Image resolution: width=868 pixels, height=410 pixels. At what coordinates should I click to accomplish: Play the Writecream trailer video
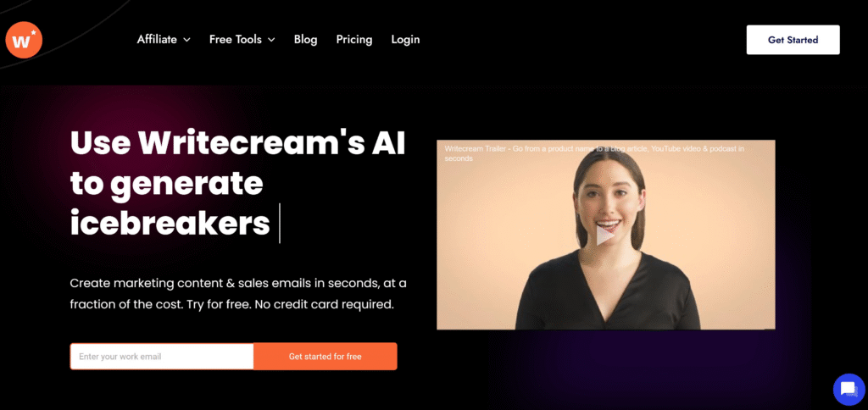point(604,235)
